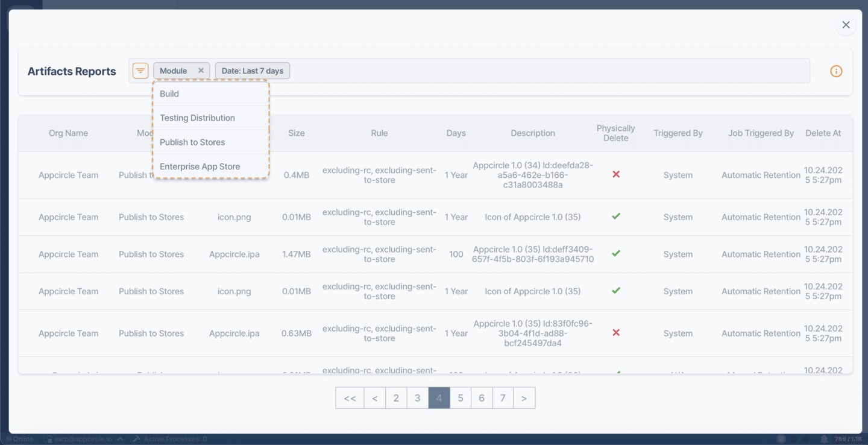Expand the sarp@appcircle.io account chevron

119,438
